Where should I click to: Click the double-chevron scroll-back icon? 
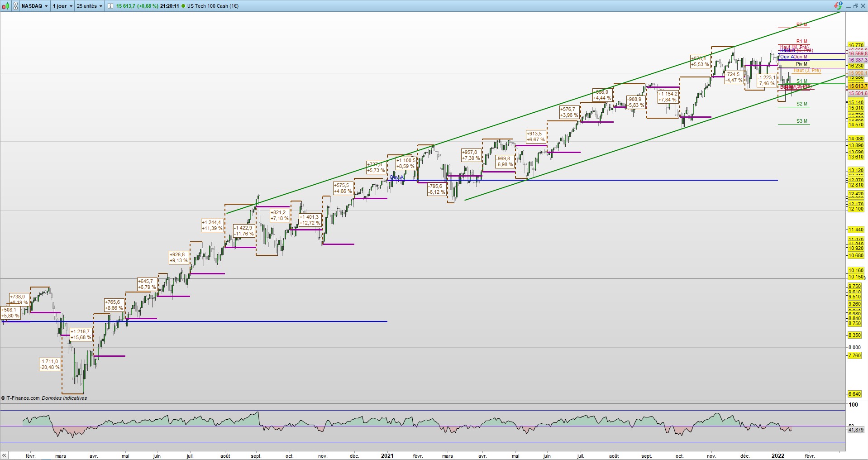(x=5, y=455)
